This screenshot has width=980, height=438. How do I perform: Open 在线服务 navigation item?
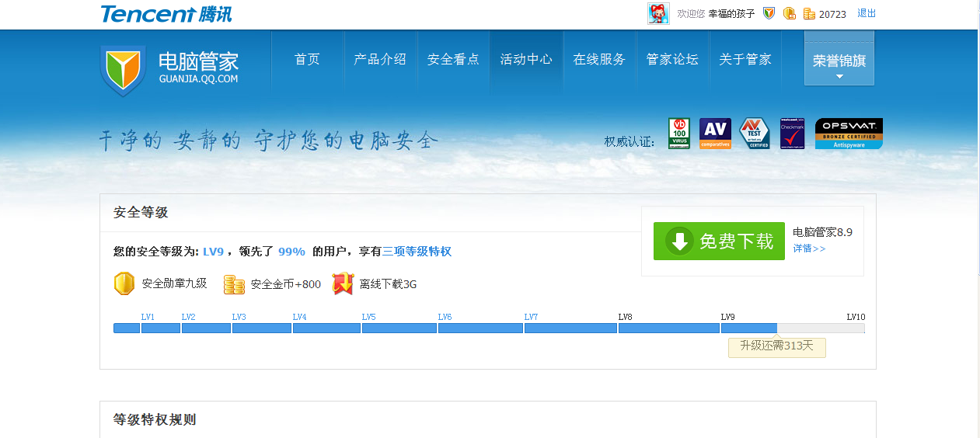pyautogui.click(x=599, y=59)
